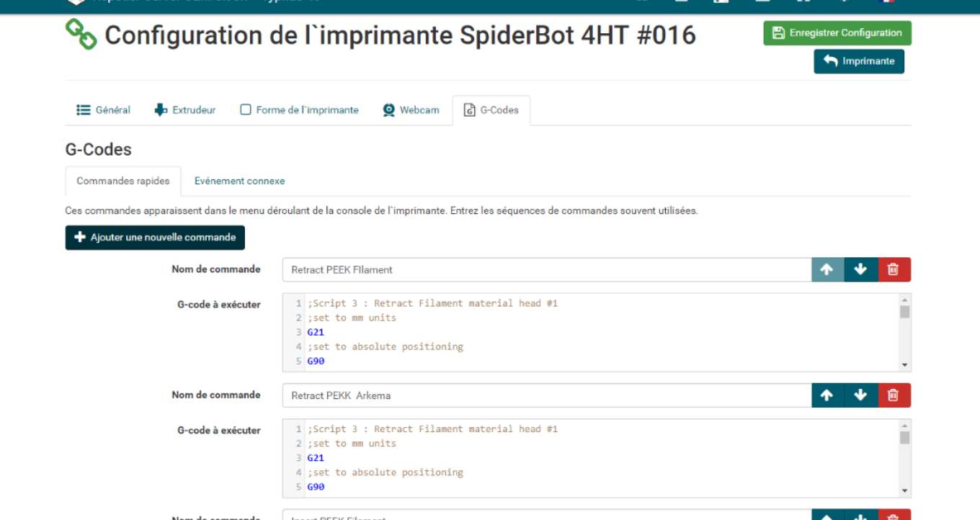
Task: Click line 1 comment in Retract PEEK FIlament G-code
Action: click(432, 303)
